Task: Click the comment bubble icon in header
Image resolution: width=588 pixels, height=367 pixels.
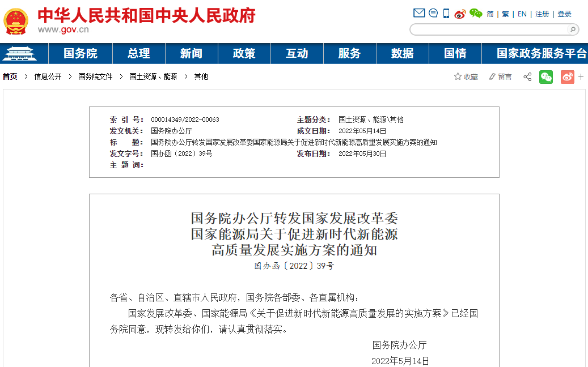Action: tap(433, 12)
